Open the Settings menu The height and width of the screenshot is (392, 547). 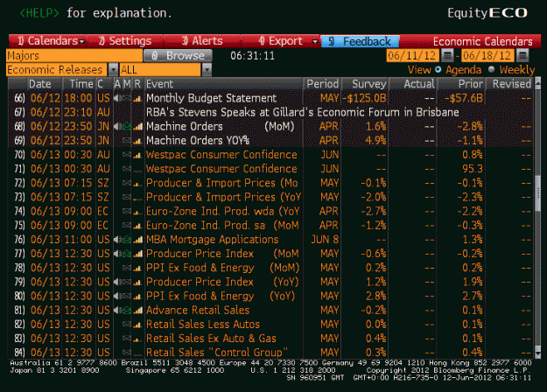(125, 41)
